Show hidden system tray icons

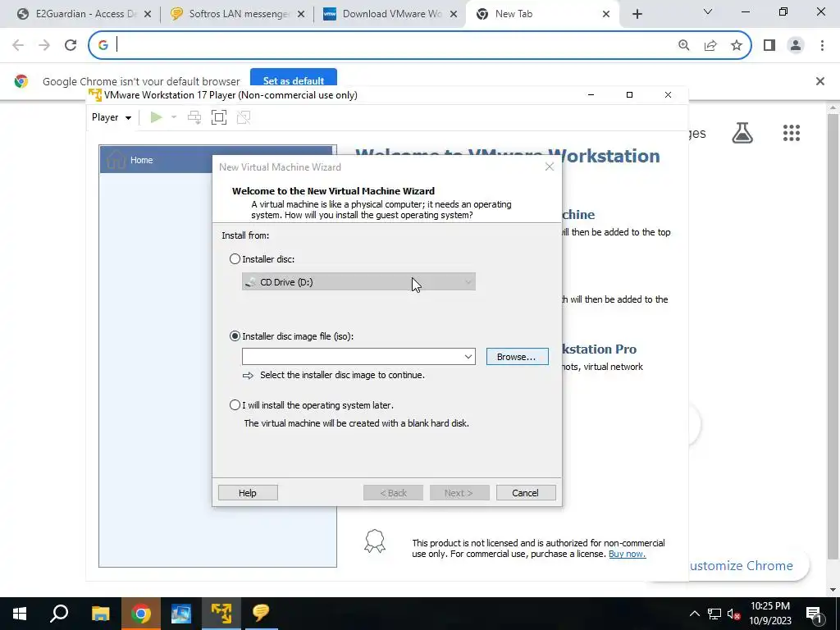point(694,614)
